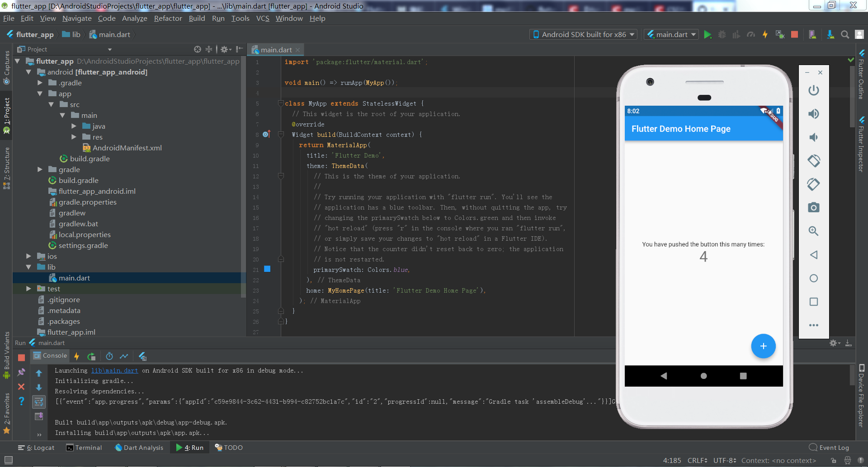Select main.dart in the project tree
Image resolution: width=868 pixels, height=467 pixels.
[74, 278]
